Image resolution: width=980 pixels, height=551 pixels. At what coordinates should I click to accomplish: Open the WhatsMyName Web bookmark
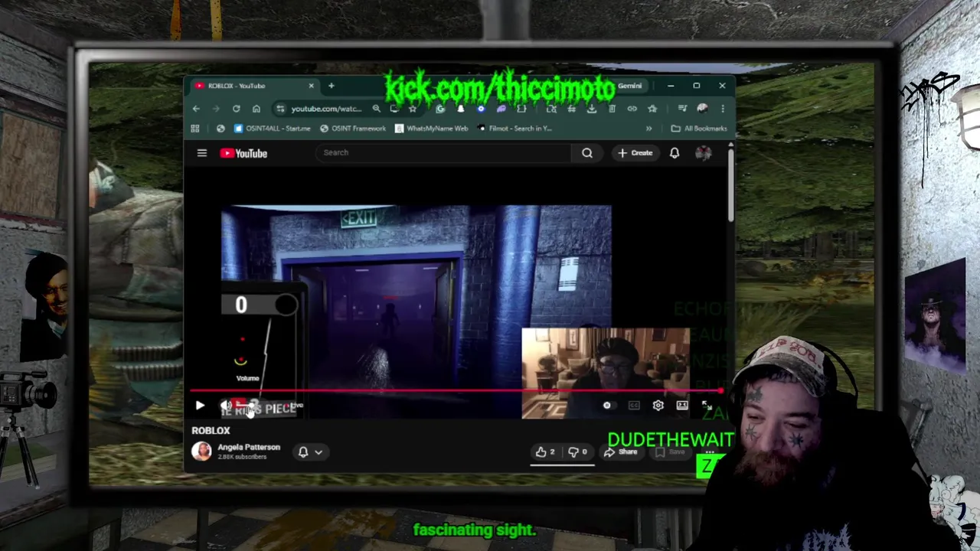pyautogui.click(x=432, y=129)
